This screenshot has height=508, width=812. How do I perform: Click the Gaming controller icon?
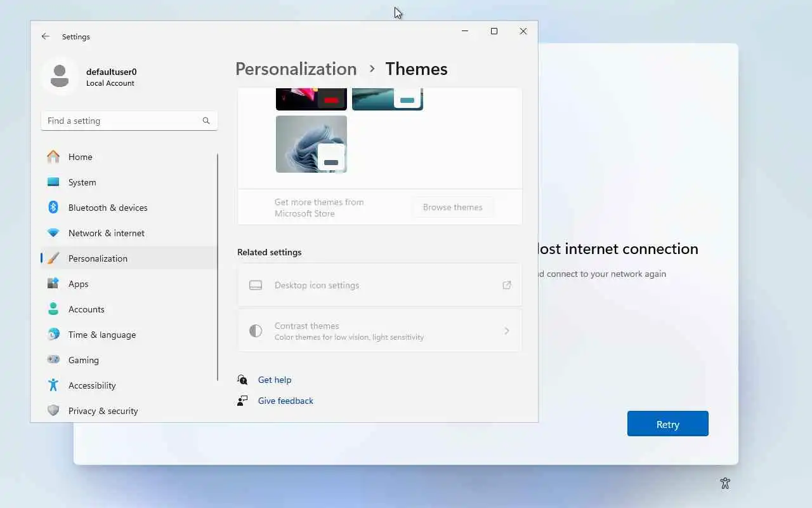click(x=53, y=360)
